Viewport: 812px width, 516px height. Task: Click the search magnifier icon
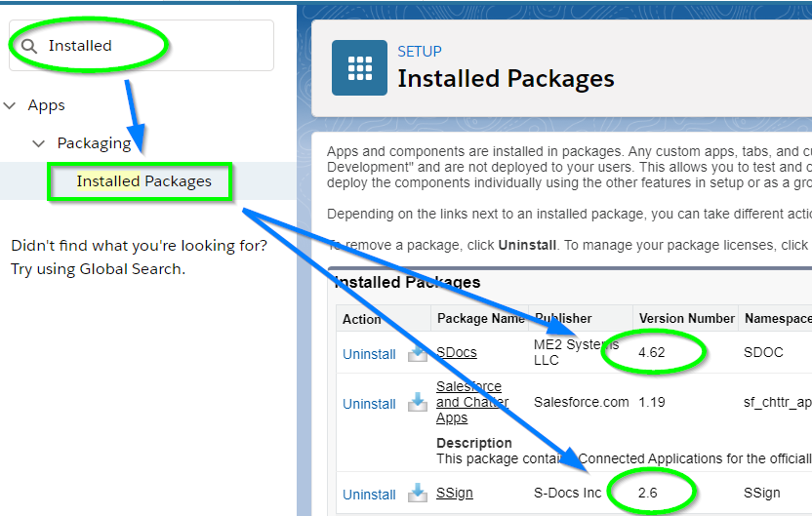pos(29,46)
